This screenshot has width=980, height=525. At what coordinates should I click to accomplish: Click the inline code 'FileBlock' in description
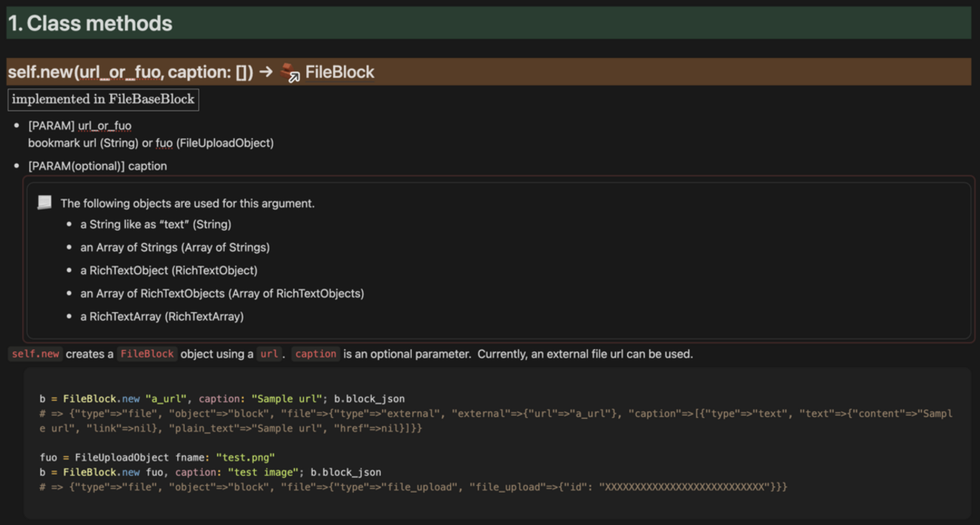147,354
